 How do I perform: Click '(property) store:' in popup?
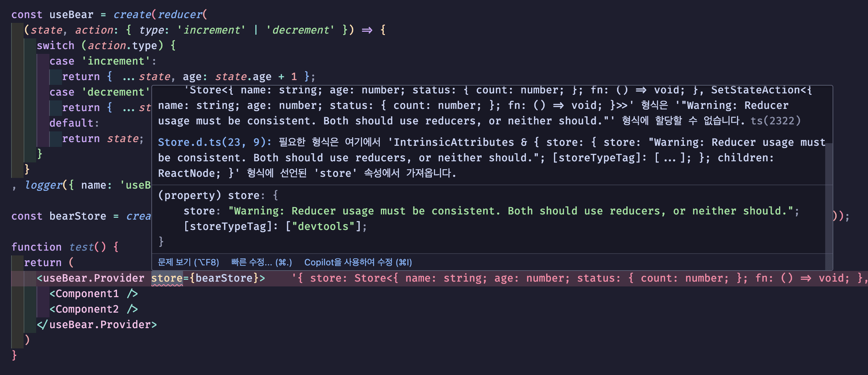click(x=211, y=196)
